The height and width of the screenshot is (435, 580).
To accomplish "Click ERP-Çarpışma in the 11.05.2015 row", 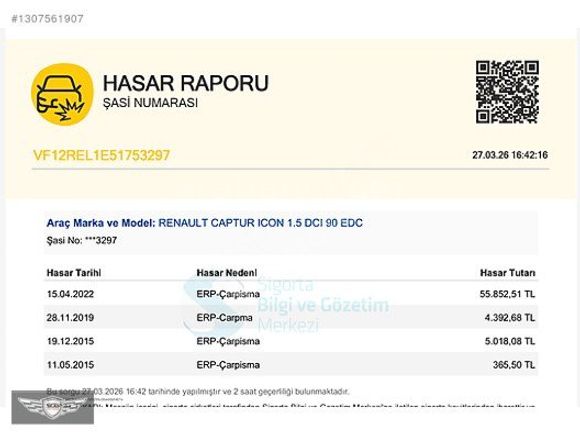I will (x=228, y=365).
